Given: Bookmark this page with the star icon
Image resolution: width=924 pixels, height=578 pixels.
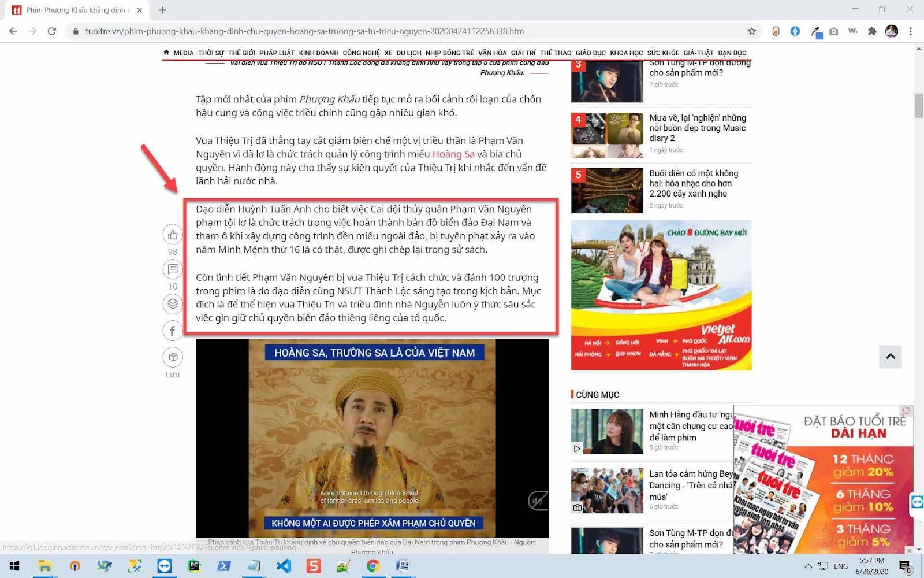Looking at the screenshot, I should pos(752,31).
